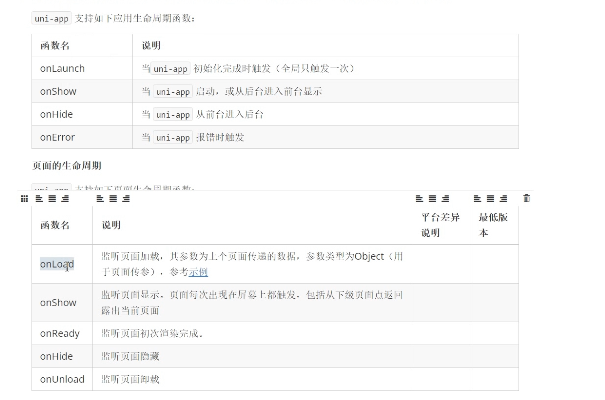Delete the table with trash icon

[527, 198]
